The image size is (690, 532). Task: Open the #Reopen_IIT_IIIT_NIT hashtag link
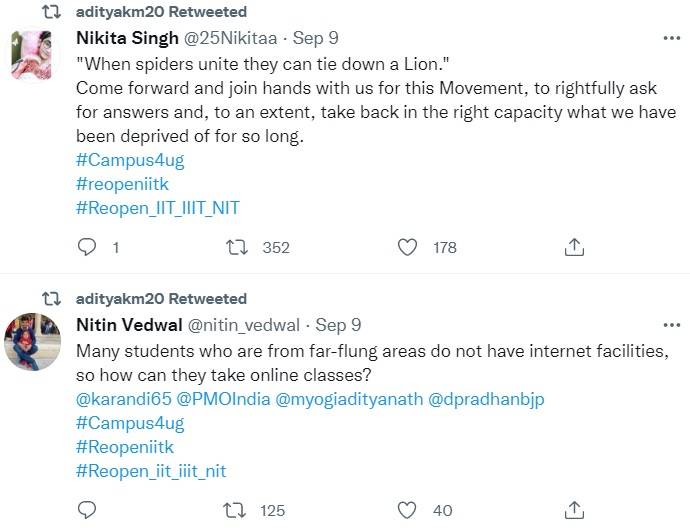pos(157,208)
